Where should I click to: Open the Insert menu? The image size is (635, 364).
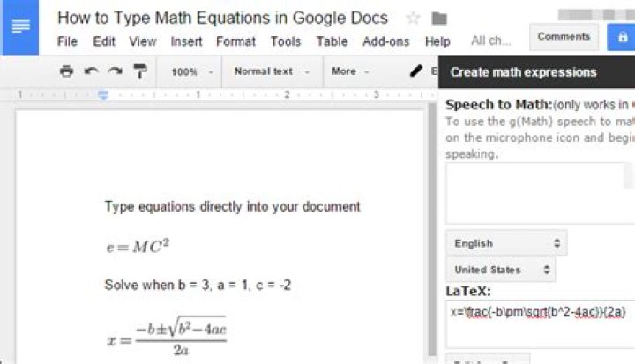(x=186, y=41)
